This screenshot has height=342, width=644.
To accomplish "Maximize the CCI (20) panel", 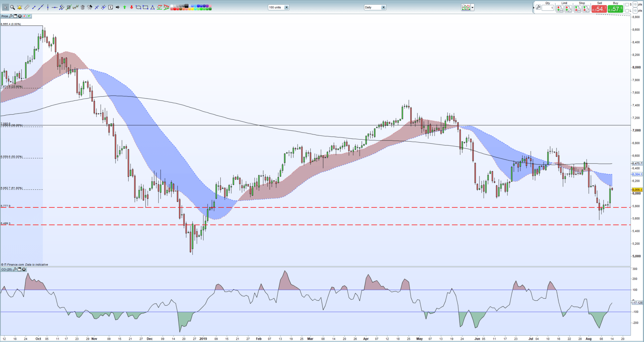I will [x=19, y=269].
